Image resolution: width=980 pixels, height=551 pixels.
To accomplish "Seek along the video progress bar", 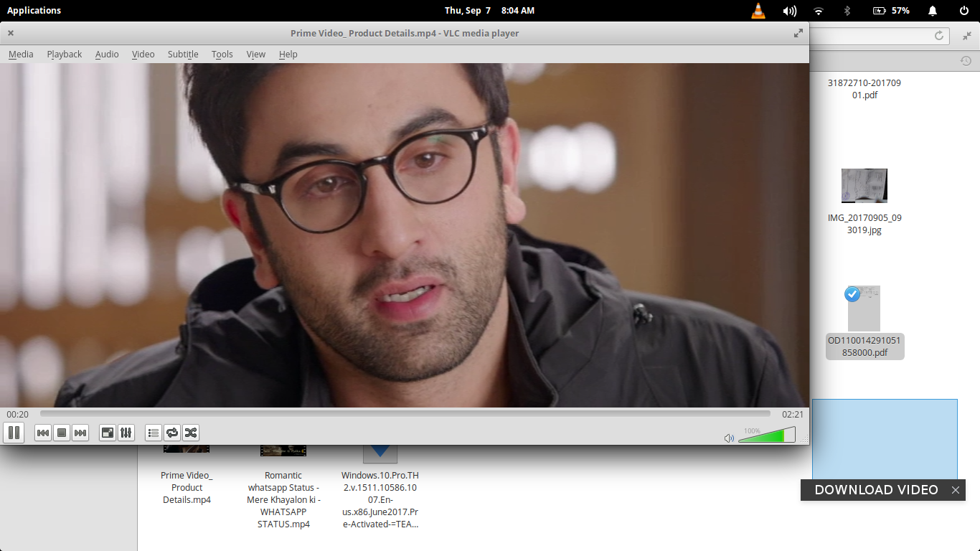I will click(x=405, y=414).
